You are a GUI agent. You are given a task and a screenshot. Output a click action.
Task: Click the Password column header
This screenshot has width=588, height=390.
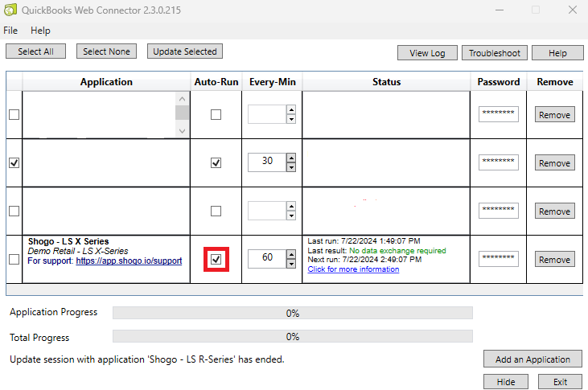tap(499, 82)
